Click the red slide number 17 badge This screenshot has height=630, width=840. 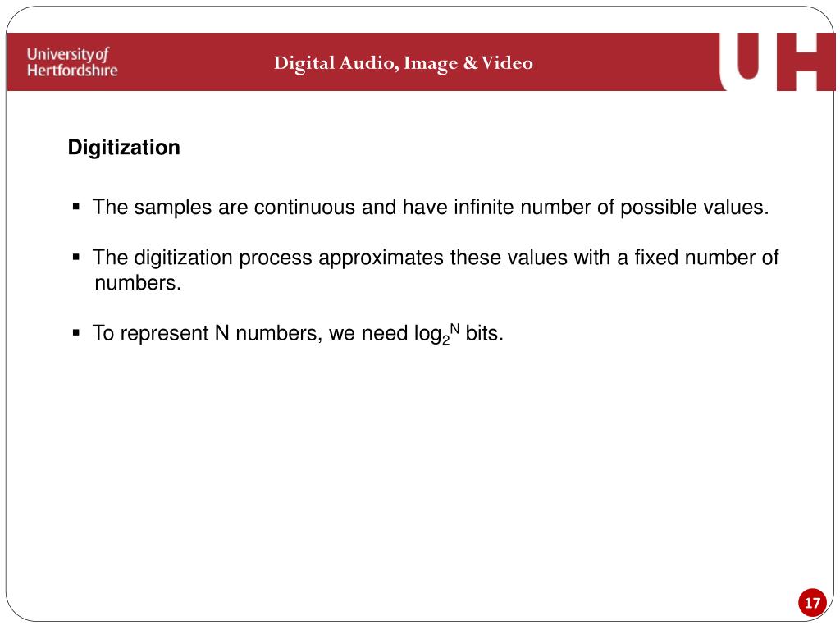(812, 603)
